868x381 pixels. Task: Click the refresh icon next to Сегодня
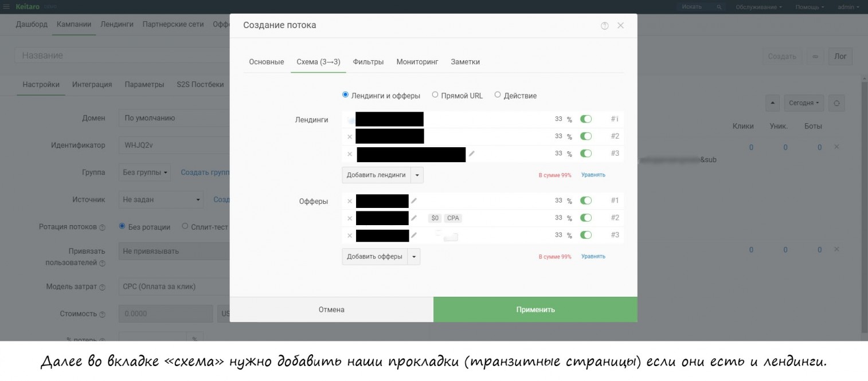pyautogui.click(x=836, y=103)
